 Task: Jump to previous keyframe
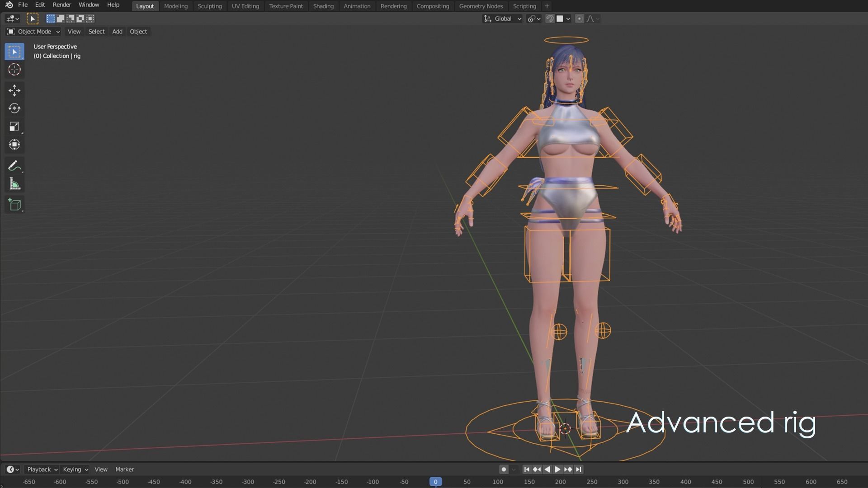point(537,469)
